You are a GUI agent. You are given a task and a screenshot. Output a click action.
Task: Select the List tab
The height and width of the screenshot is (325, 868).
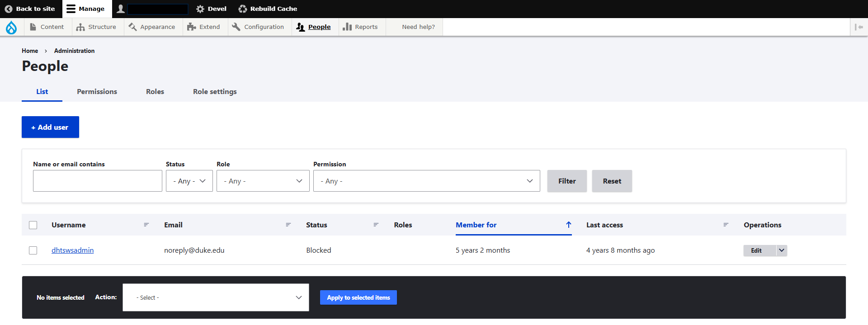point(42,91)
